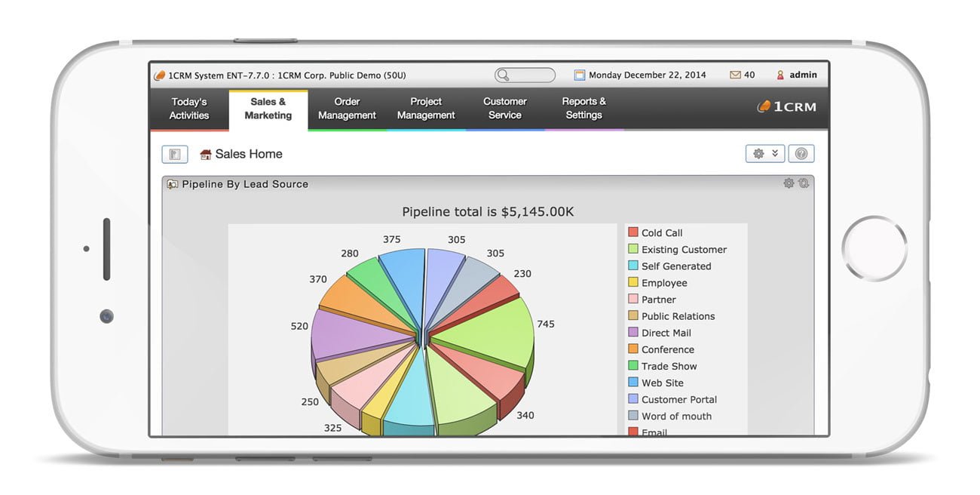Image resolution: width=980 pixels, height=495 pixels.
Task: Click the Pipeline By Lead Source panel title
Action: click(x=245, y=184)
